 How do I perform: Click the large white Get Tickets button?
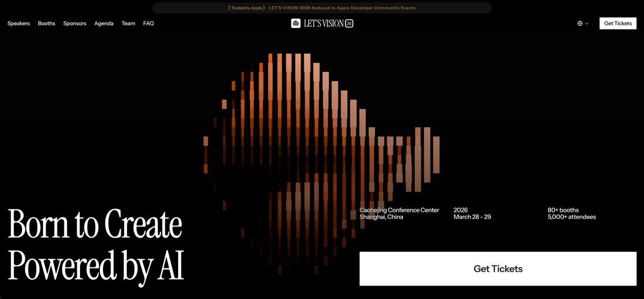click(498, 269)
